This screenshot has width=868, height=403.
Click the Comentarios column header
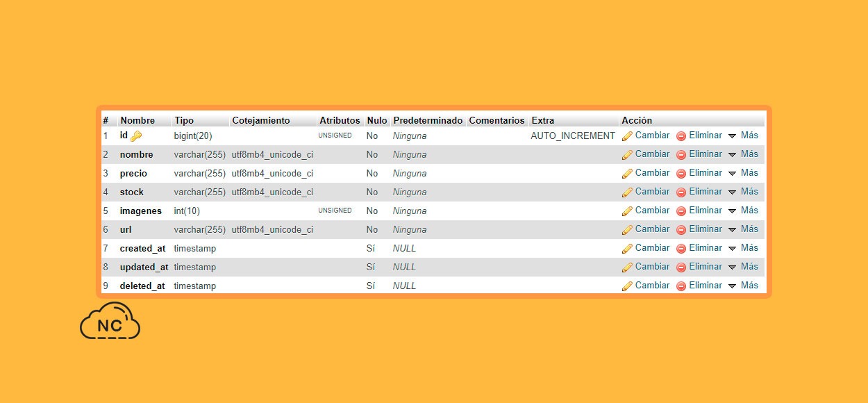tap(496, 120)
